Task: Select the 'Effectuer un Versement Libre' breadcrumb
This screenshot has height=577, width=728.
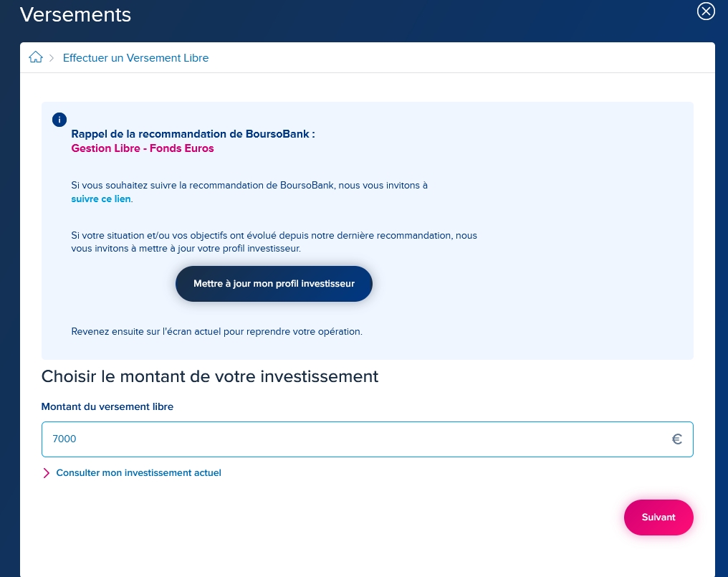Action: coord(135,58)
